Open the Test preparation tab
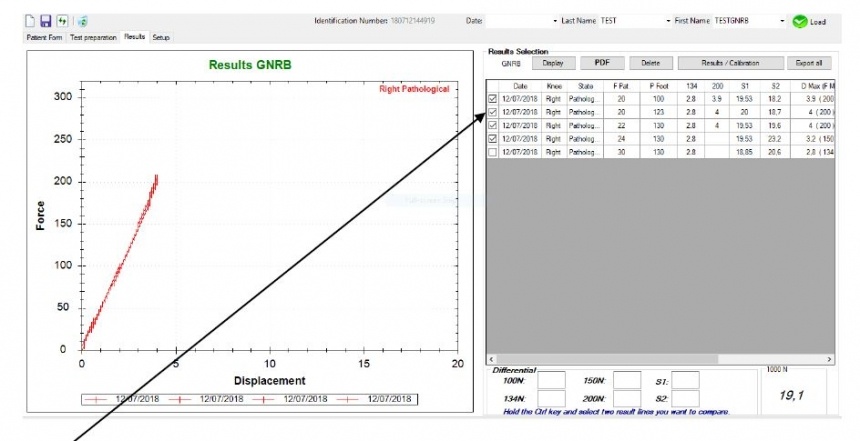 coord(94,37)
